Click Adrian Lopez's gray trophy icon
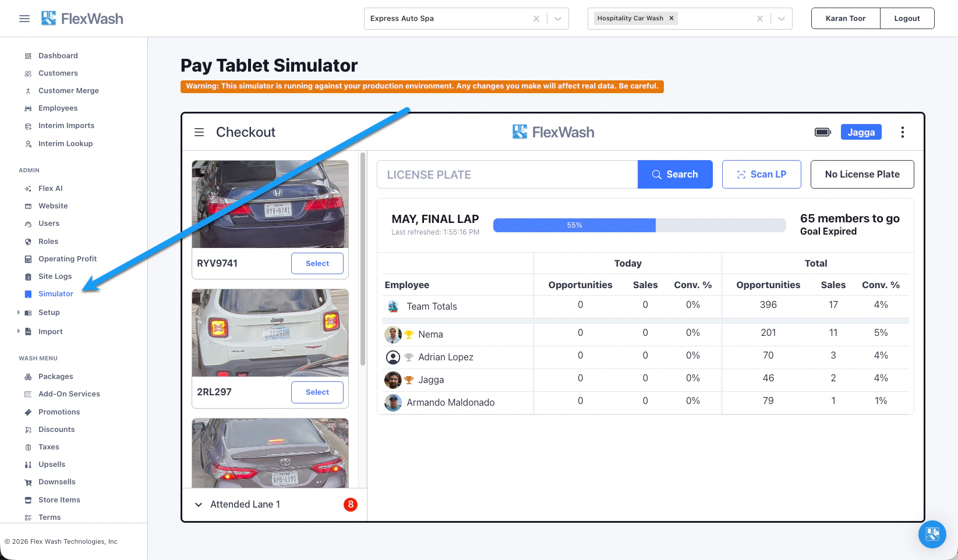 (409, 357)
